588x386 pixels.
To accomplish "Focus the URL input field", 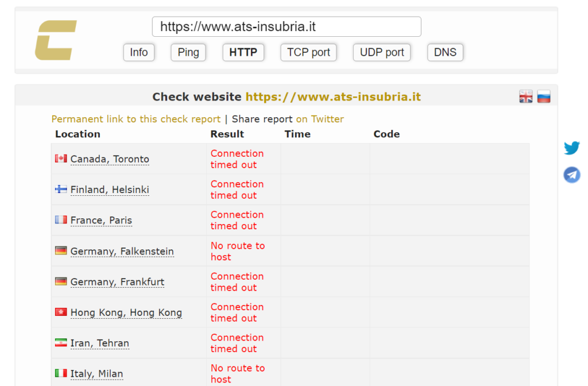I will coord(286,26).
